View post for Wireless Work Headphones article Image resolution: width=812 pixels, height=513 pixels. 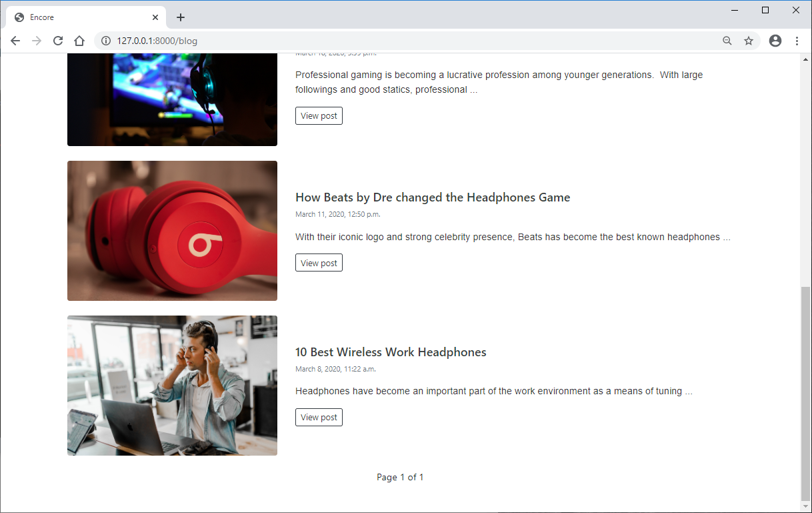319,417
